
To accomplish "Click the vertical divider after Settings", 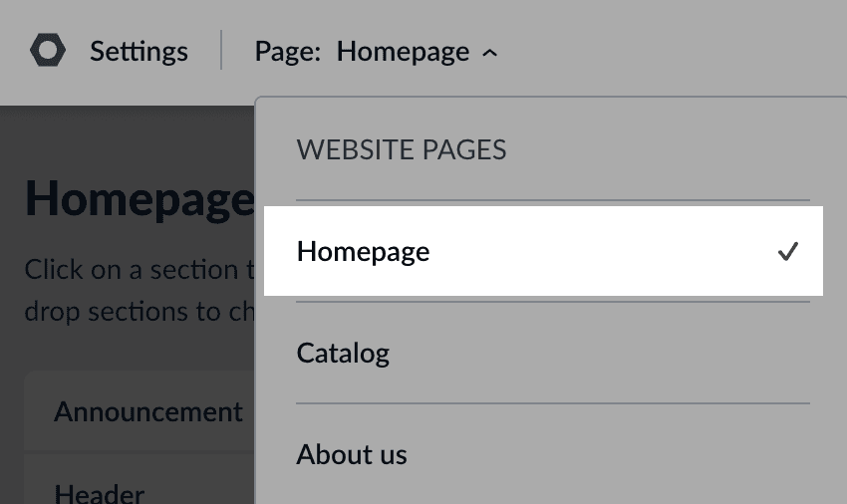I will coord(221,51).
